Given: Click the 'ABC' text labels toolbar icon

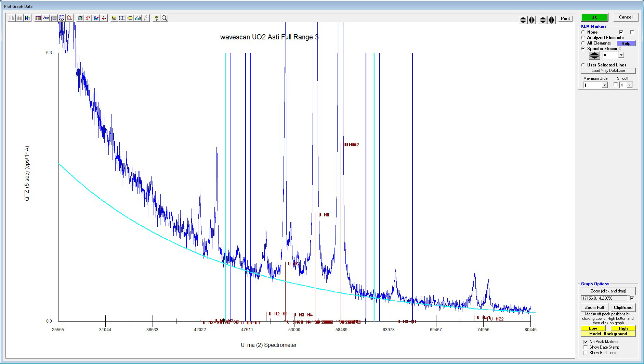Looking at the screenshot, I should [x=46, y=18].
